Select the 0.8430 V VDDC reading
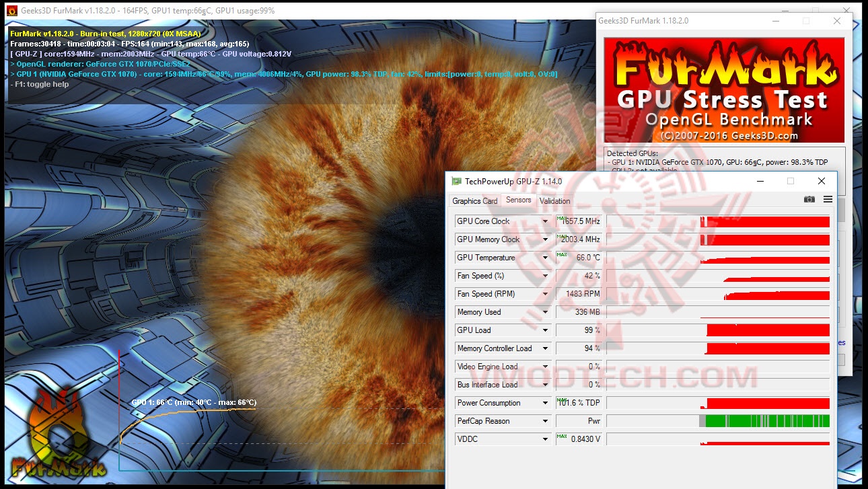Image resolution: width=868 pixels, height=489 pixels. click(x=579, y=439)
